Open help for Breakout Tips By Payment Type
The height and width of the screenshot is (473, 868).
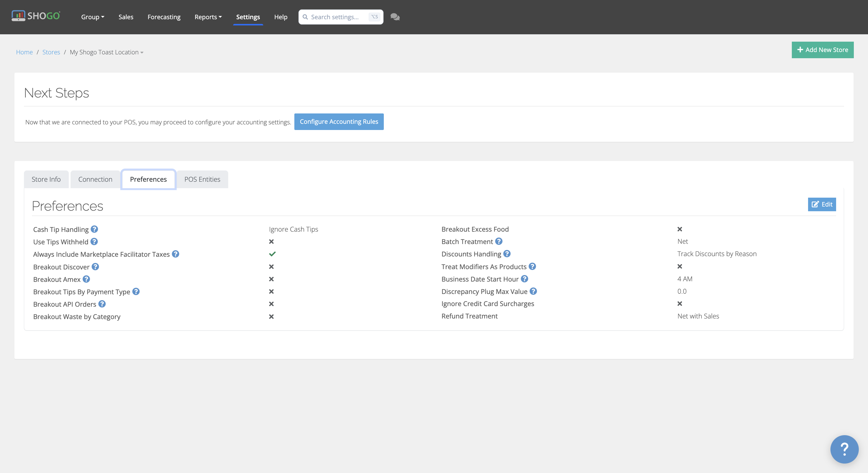pos(136,292)
